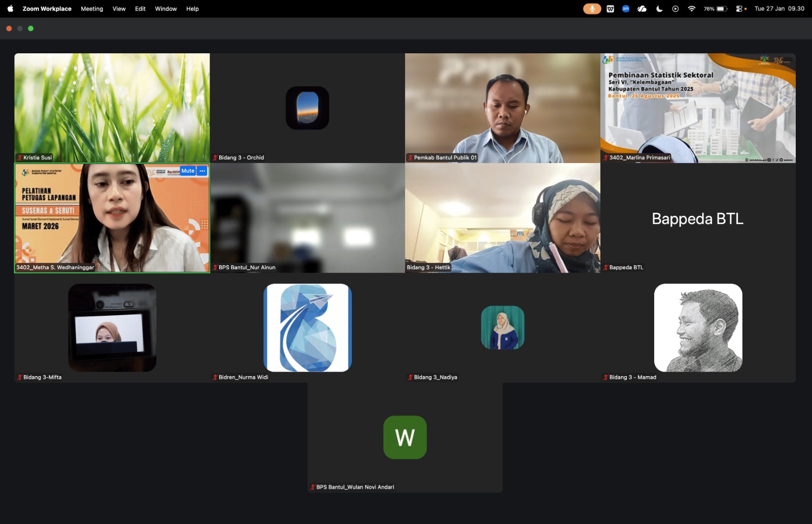Open the View menu
The height and width of the screenshot is (524, 812).
click(x=119, y=9)
